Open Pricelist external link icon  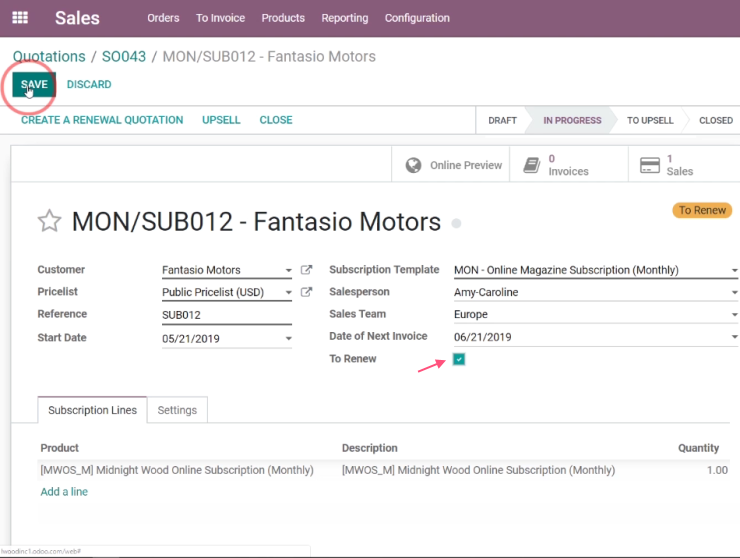pos(306,292)
